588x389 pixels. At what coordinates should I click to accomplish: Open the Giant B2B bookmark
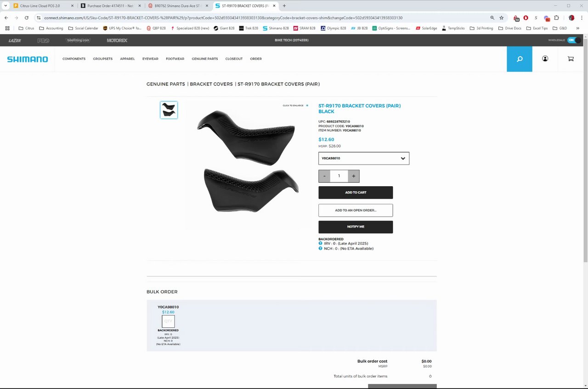(x=224, y=28)
